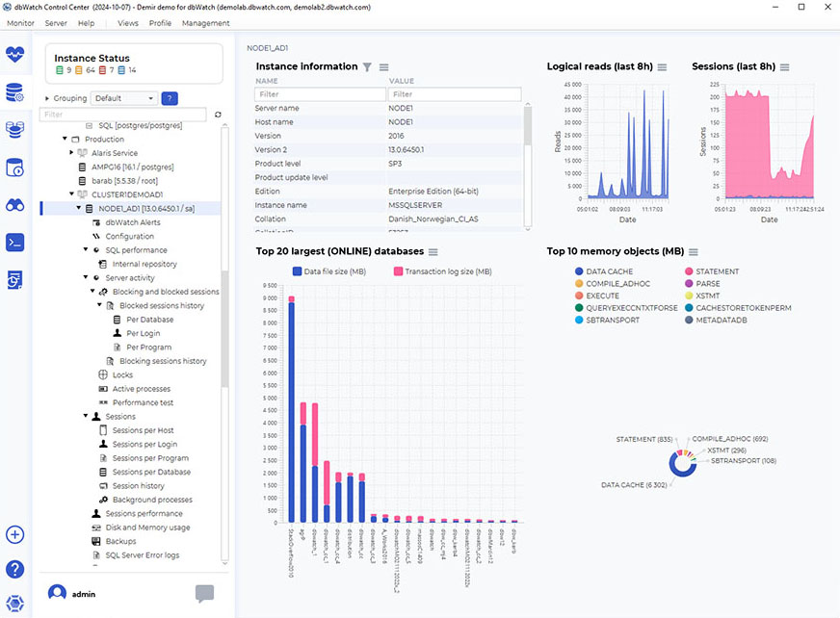Screen dimensions: 840x618
Task: Open the Grouping Default dropdown
Action: (x=123, y=98)
